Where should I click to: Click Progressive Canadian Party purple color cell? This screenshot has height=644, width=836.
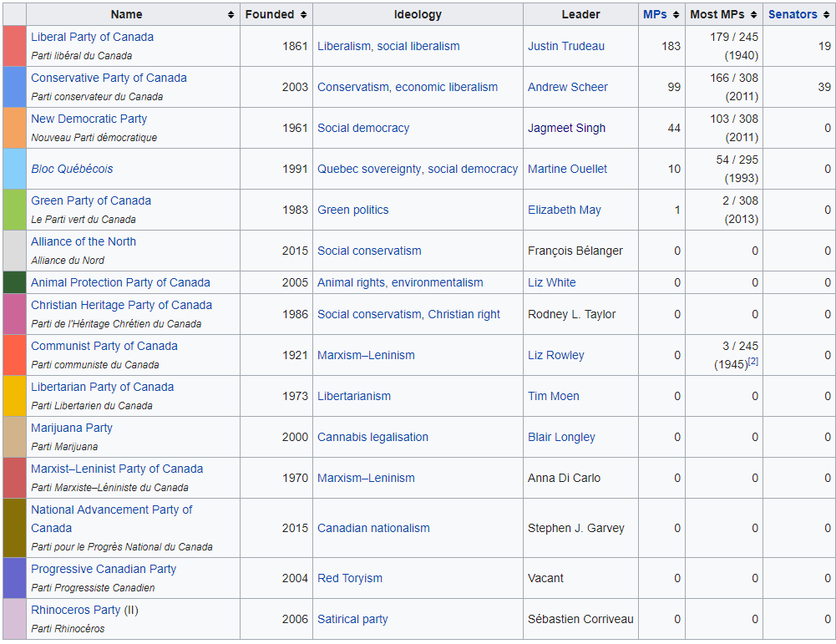[14, 578]
